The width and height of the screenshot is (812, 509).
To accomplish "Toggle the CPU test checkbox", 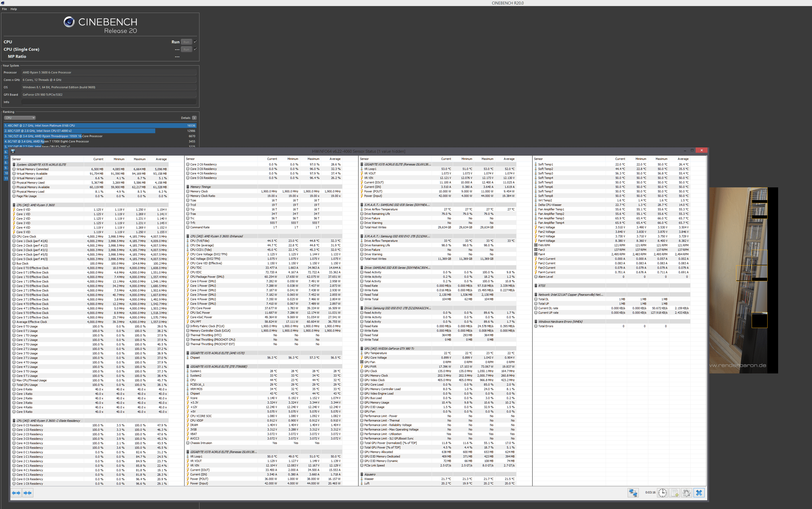I will tap(195, 42).
